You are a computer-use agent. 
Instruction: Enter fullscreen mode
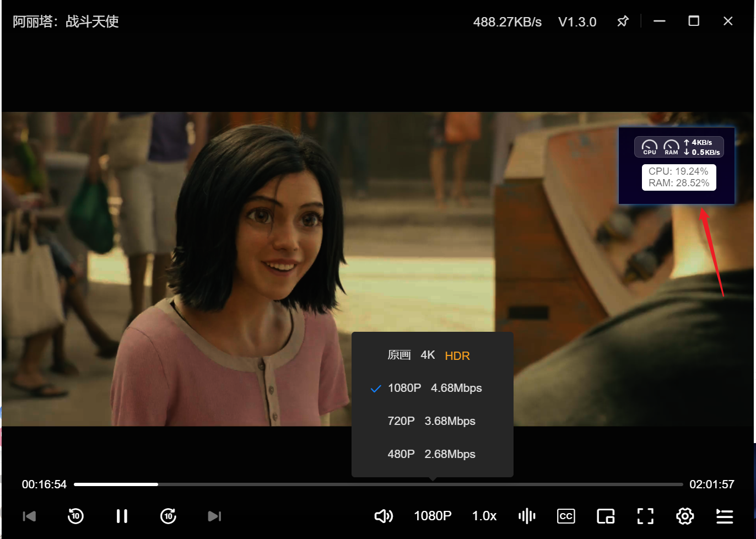tap(645, 516)
